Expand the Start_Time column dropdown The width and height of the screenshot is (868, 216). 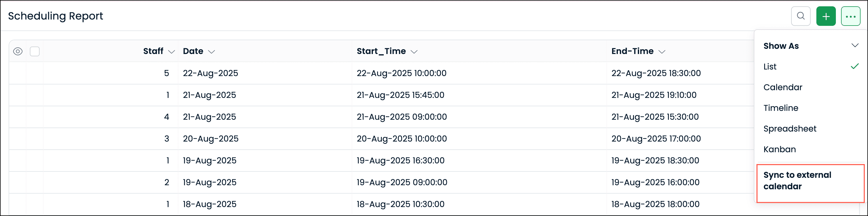point(414,52)
